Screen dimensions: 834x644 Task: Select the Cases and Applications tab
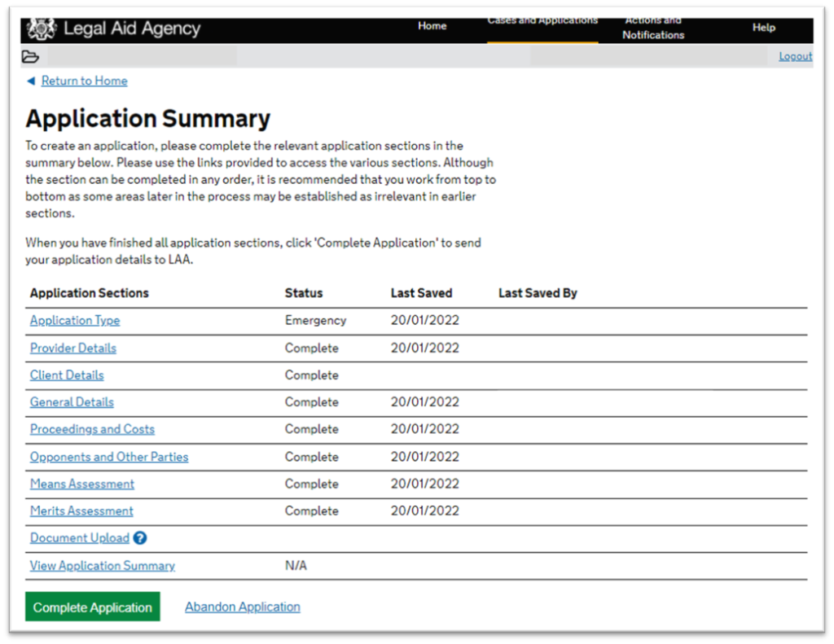(542, 22)
